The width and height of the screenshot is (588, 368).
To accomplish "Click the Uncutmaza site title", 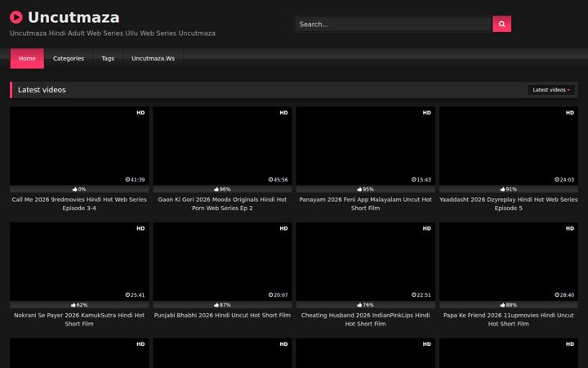I will [x=73, y=17].
